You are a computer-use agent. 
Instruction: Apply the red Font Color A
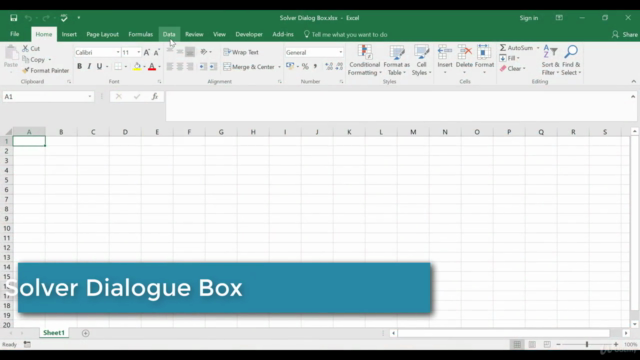(x=152, y=67)
